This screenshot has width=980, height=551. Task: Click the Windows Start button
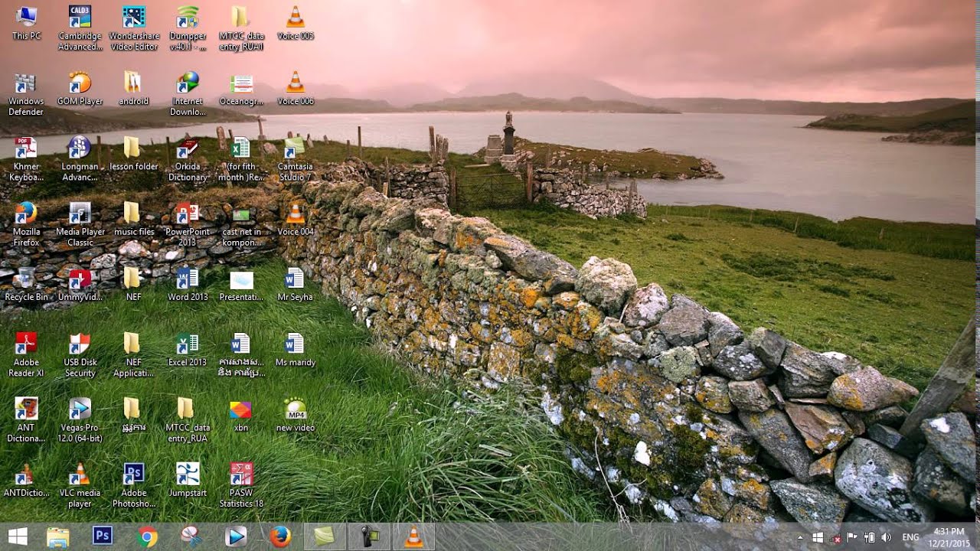[x=18, y=536]
